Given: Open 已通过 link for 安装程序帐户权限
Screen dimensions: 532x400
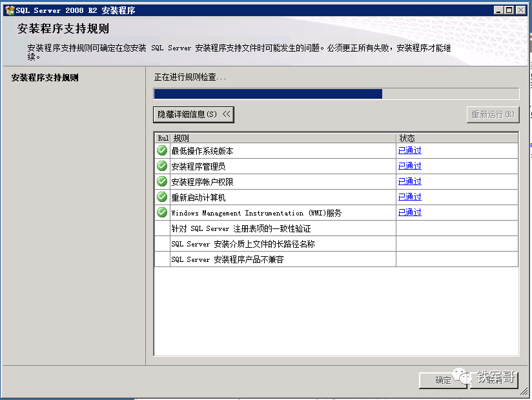Looking at the screenshot, I should point(409,181).
